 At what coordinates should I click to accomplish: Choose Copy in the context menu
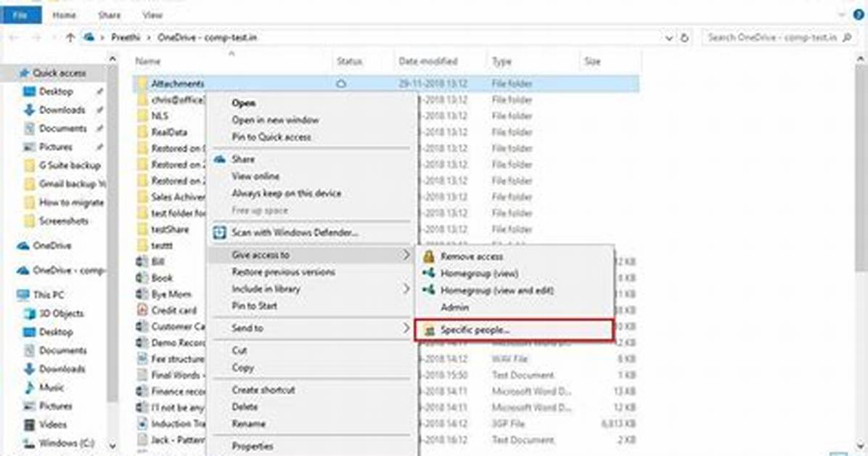pyautogui.click(x=242, y=367)
